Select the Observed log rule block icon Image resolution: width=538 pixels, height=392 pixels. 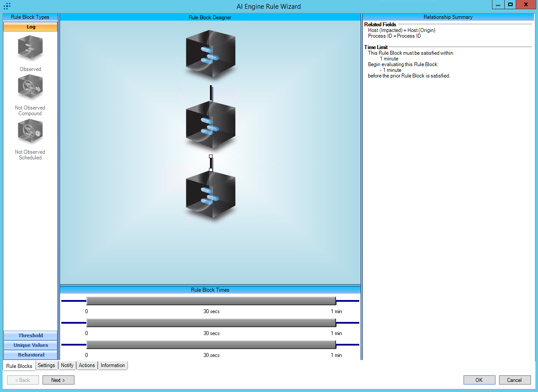(30, 48)
